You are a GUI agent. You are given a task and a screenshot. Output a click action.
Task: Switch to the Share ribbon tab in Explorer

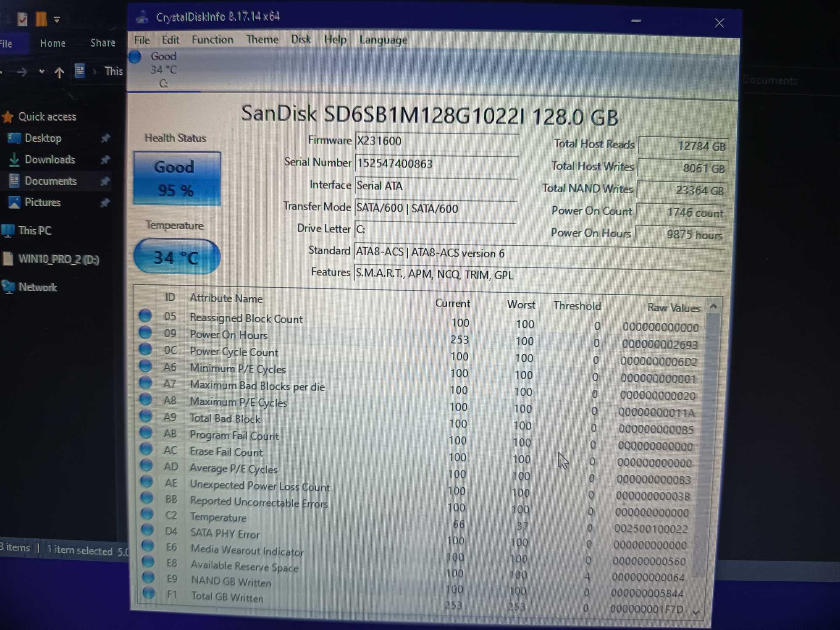103,43
